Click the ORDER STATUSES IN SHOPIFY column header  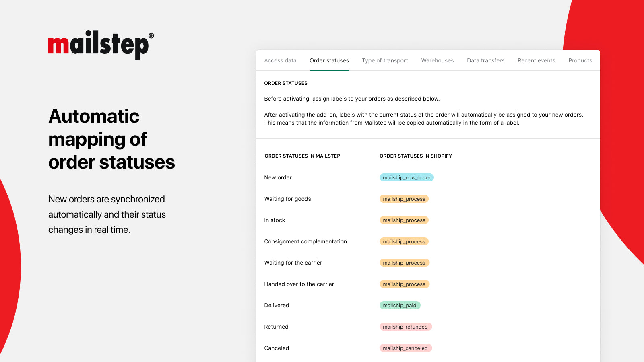click(415, 156)
